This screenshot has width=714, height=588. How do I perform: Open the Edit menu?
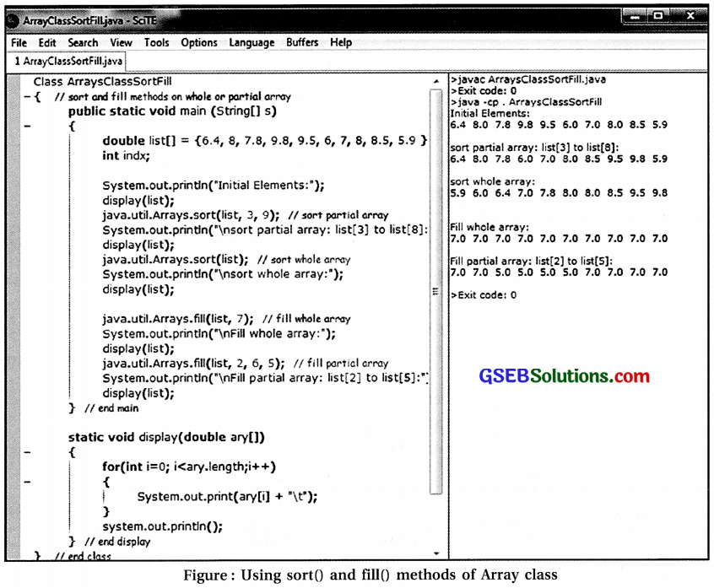click(x=47, y=42)
